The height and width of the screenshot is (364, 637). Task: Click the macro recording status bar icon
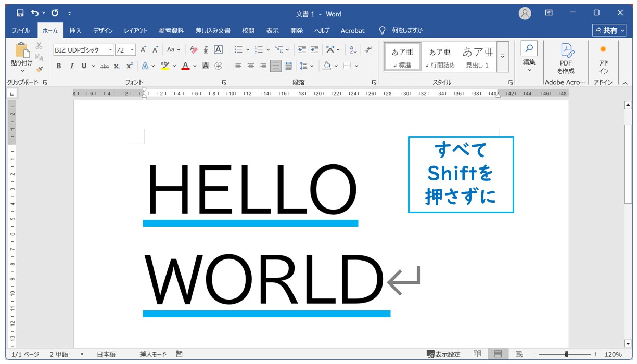click(179, 354)
